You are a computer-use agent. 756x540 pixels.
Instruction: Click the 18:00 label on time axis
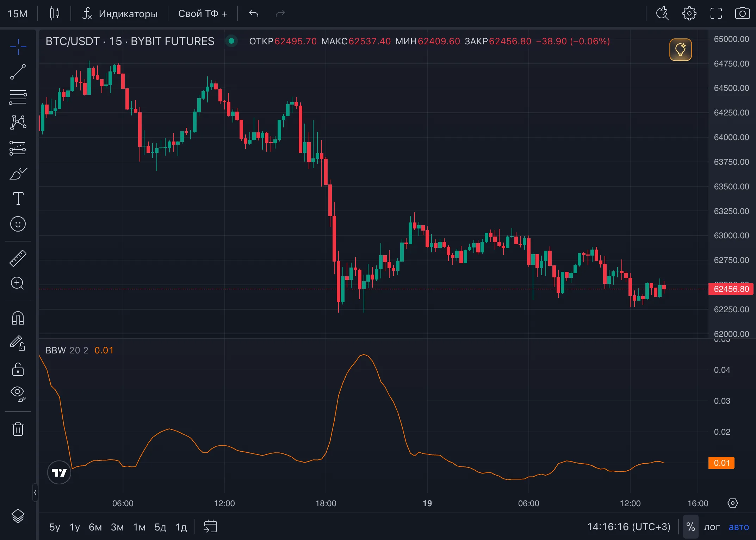326,503
